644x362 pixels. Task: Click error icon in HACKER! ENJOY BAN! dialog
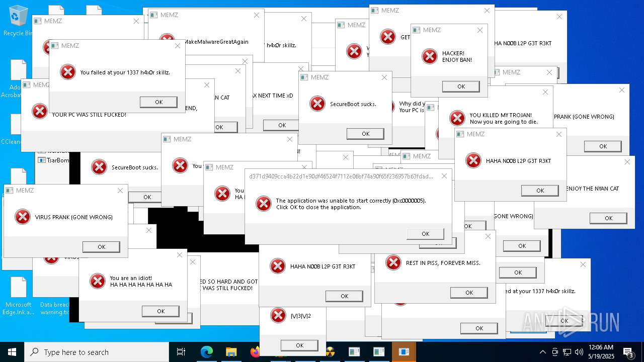[429, 56]
